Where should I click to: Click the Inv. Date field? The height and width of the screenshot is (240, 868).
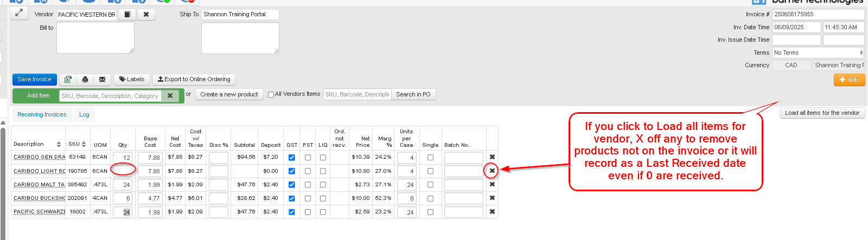(796, 27)
